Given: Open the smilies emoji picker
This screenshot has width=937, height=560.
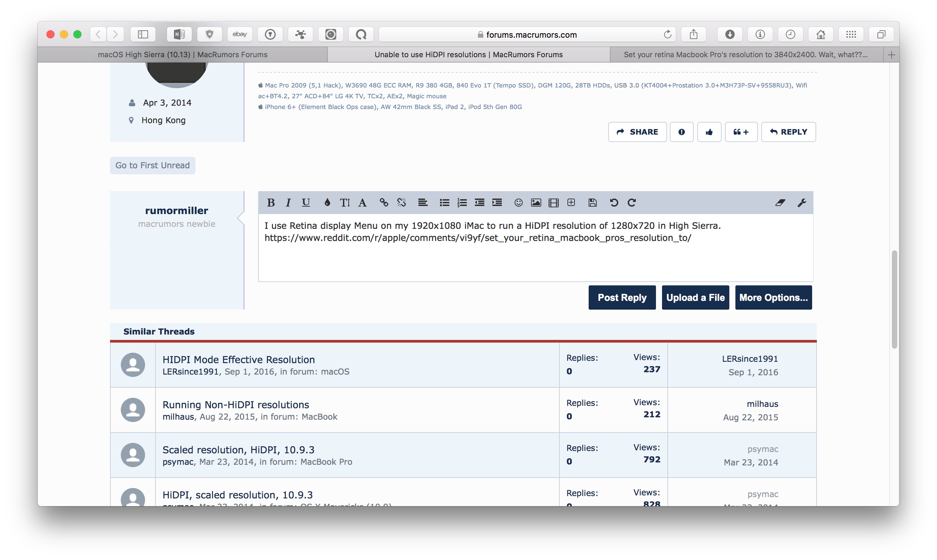Looking at the screenshot, I should click(519, 203).
